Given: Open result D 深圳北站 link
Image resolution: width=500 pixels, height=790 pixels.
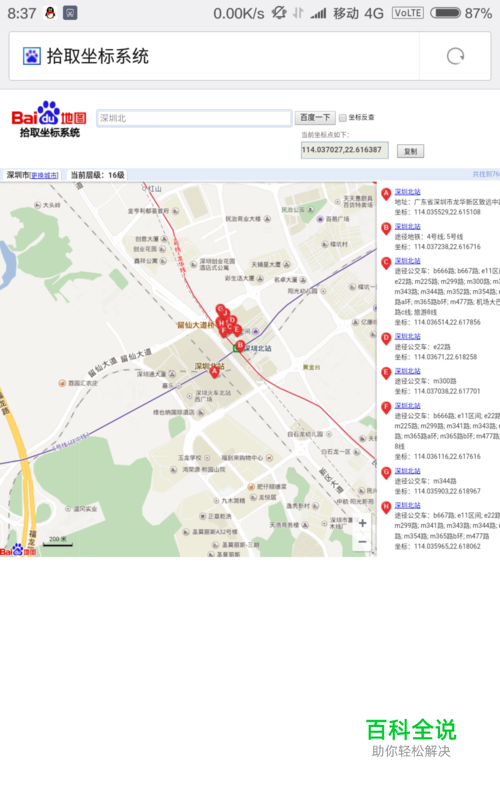Looking at the screenshot, I should (x=407, y=337).
